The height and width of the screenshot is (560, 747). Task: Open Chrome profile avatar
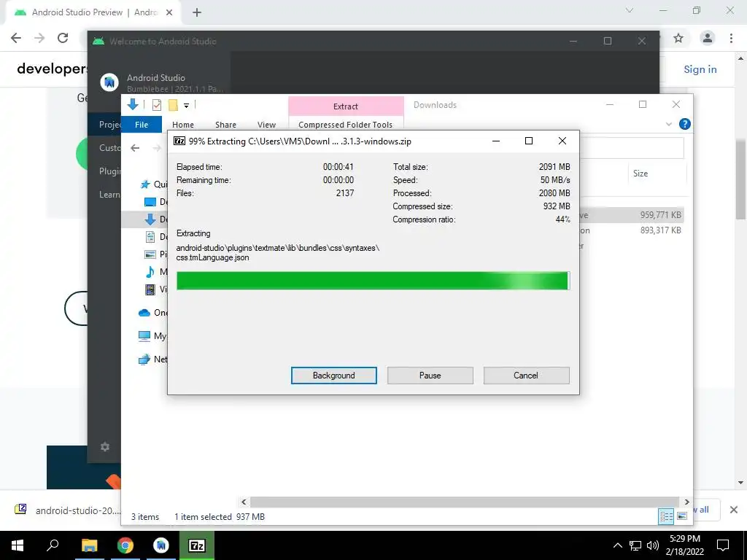coord(708,38)
